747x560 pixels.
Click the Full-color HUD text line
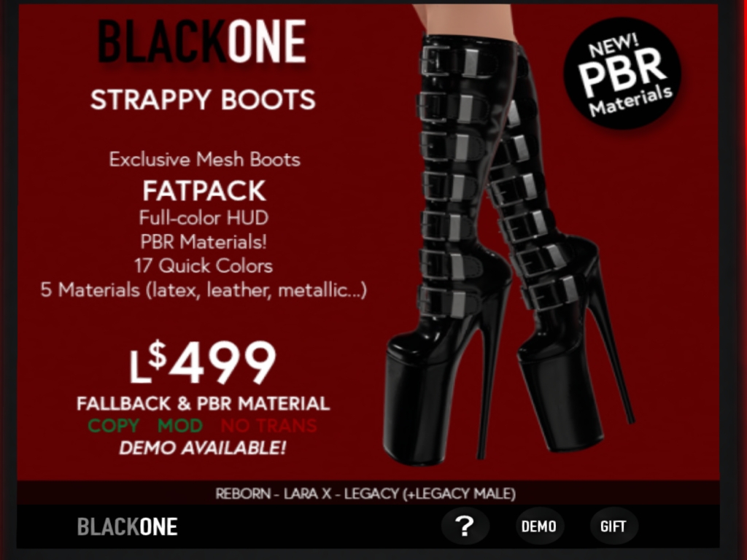[204, 218]
